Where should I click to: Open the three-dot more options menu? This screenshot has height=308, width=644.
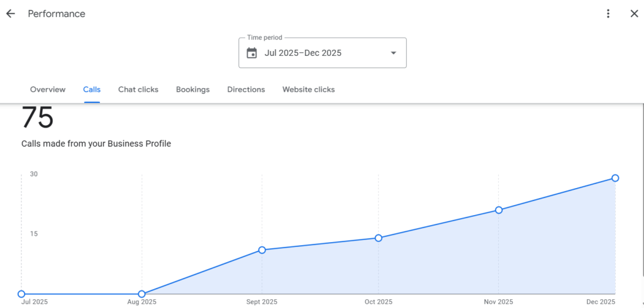click(x=608, y=14)
